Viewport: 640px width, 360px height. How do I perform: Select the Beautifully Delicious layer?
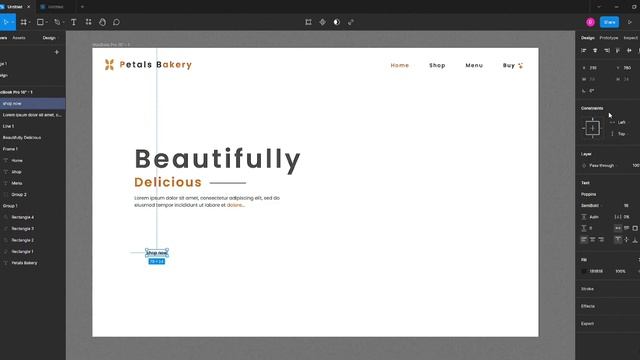pos(22,138)
